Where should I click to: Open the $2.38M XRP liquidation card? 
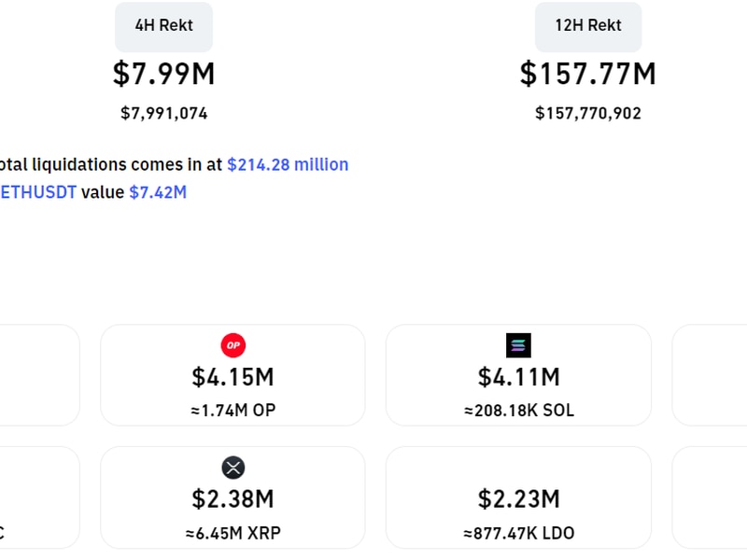233,499
